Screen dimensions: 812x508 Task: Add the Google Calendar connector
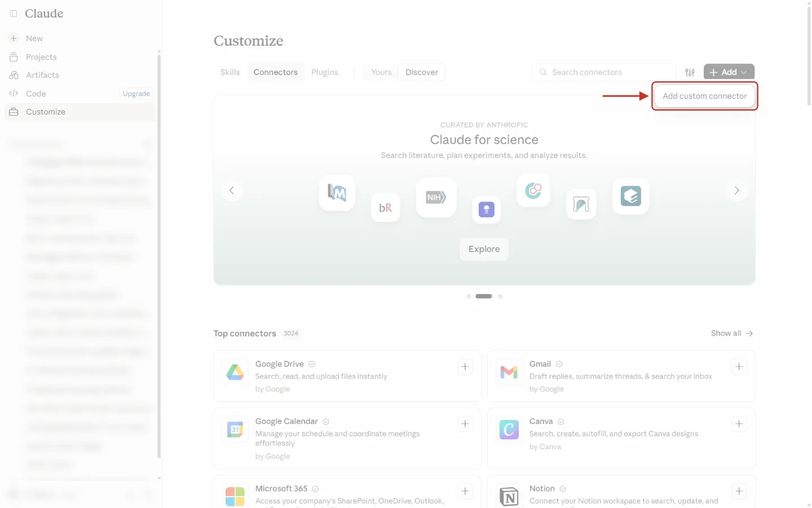(465, 424)
